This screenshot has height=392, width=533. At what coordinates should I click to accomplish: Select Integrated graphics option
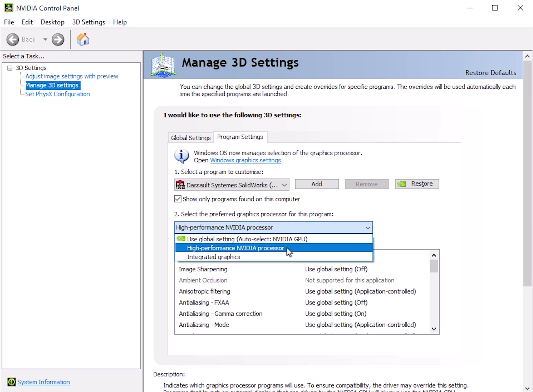coord(213,257)
